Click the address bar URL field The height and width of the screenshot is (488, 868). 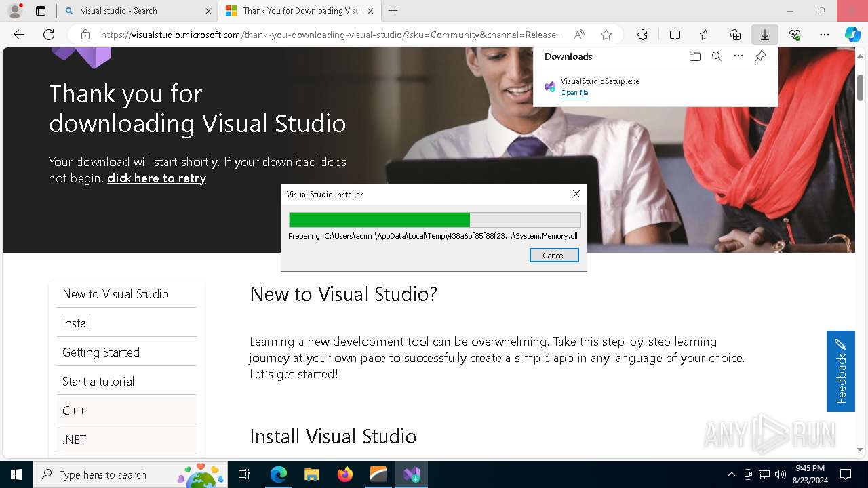(x=331, y=35)
